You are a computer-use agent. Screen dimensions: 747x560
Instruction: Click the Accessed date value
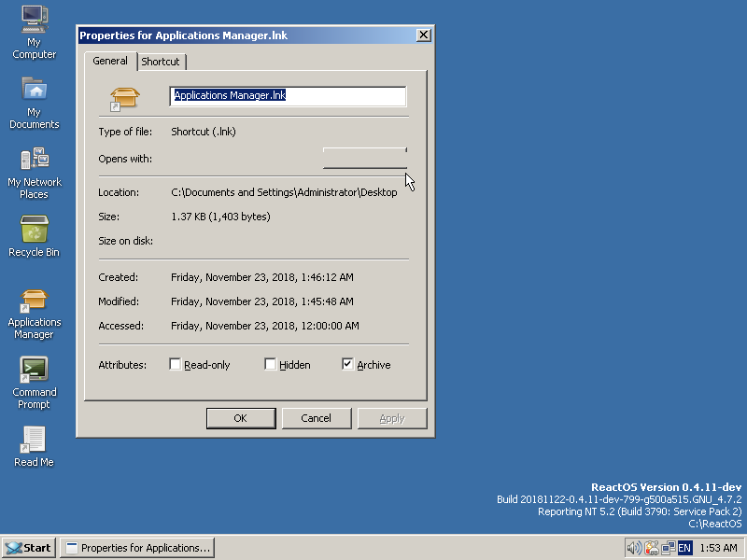click(x=265, y=326)
